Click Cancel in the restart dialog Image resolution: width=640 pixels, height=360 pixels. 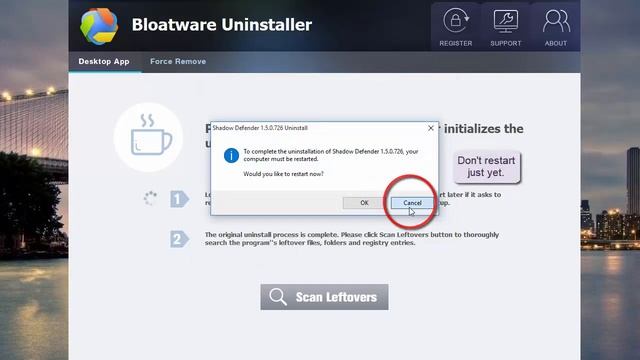coord(412,203)
